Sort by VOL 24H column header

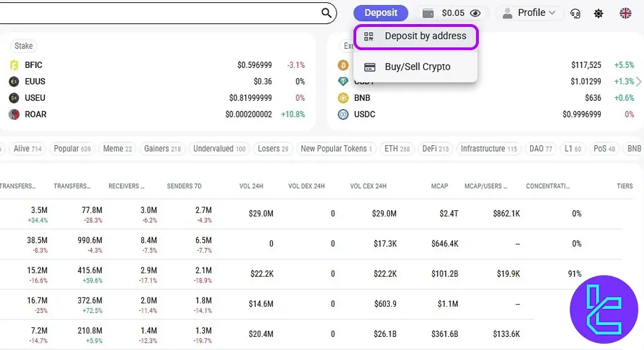pos(251,186)
